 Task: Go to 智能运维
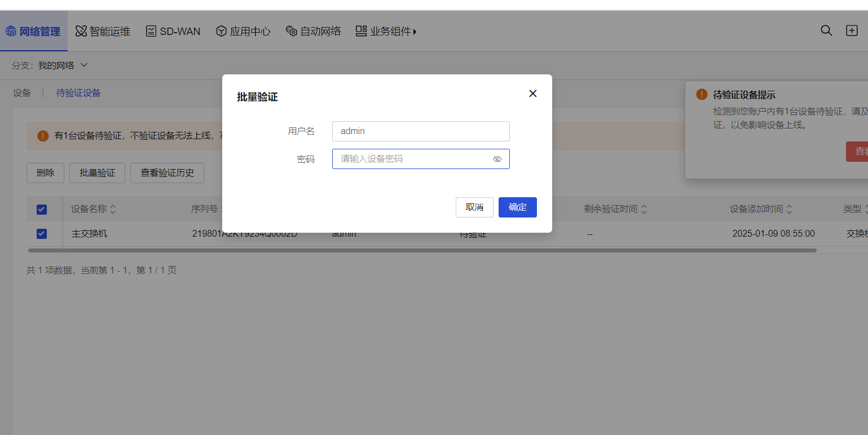pyautogui.click(x=103, y=32)
